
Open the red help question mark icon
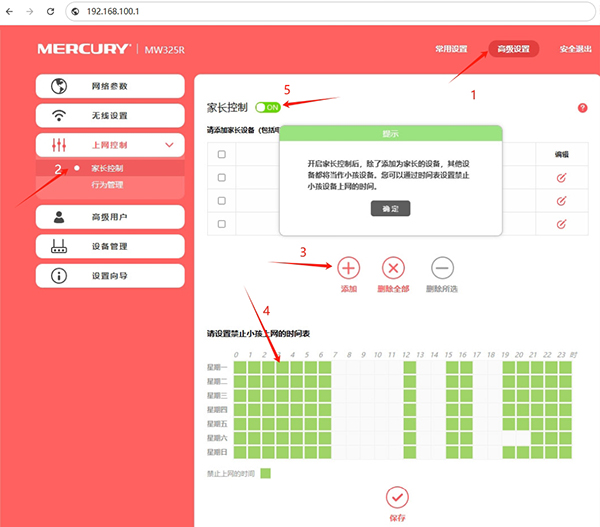pyautogui.click(x=582, y=108)
